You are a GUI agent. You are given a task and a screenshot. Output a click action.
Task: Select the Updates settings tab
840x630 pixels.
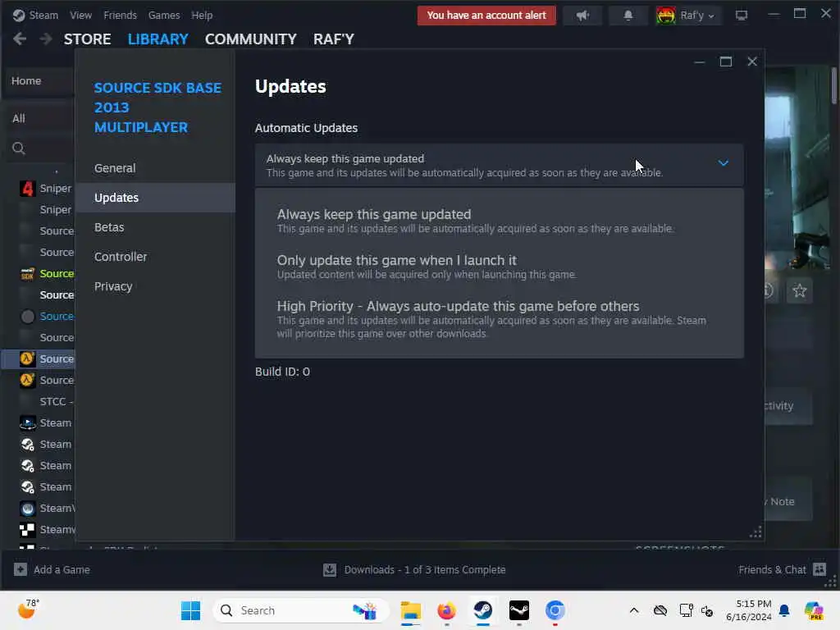coord(155,198)
